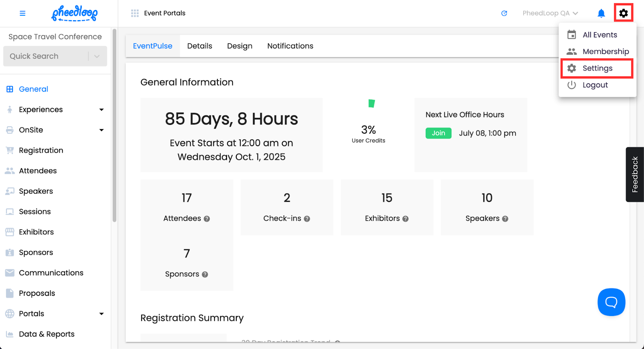Click Space Travel Conference title
This screenshot has height=349, width=644.
coord(55,37)
